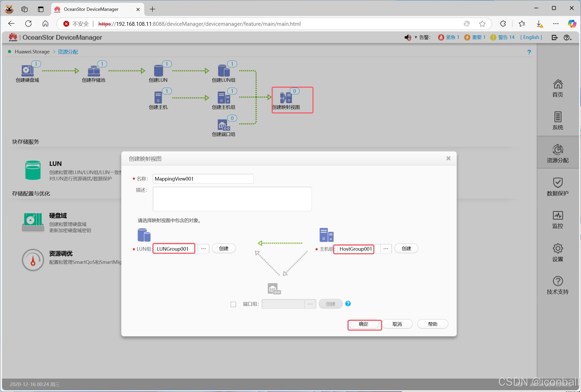The width and height of the screenshot is (581, 392).
Task: Click the Create Port Group icon (创建端口组)
Action: point(223,125)
